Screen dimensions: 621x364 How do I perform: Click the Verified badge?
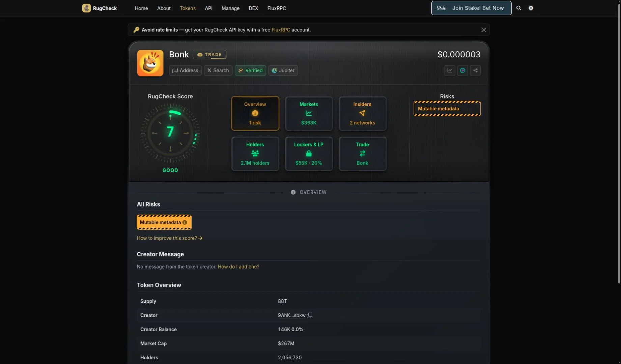(x=250, y=71)
